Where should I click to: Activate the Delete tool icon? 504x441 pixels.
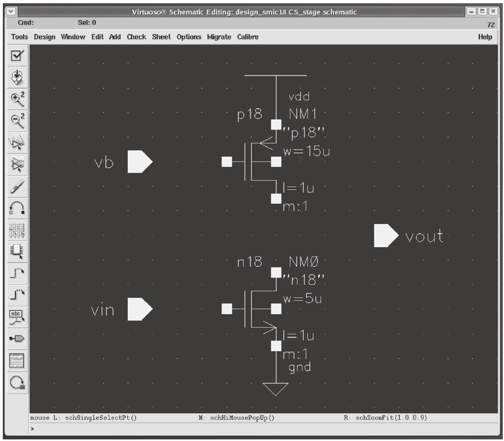(x=17, y=186)
